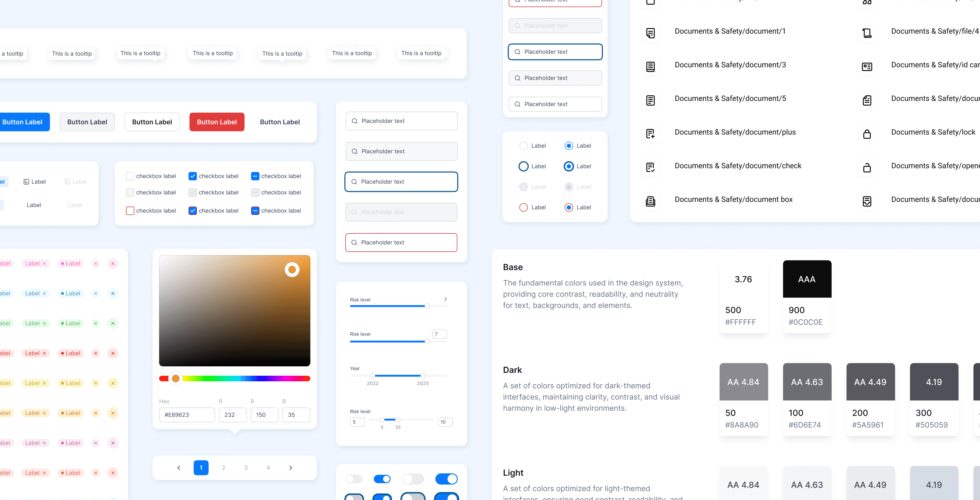Click the Documents & Safety/document/1 icon
980x500 pixels.
point(650,33)
